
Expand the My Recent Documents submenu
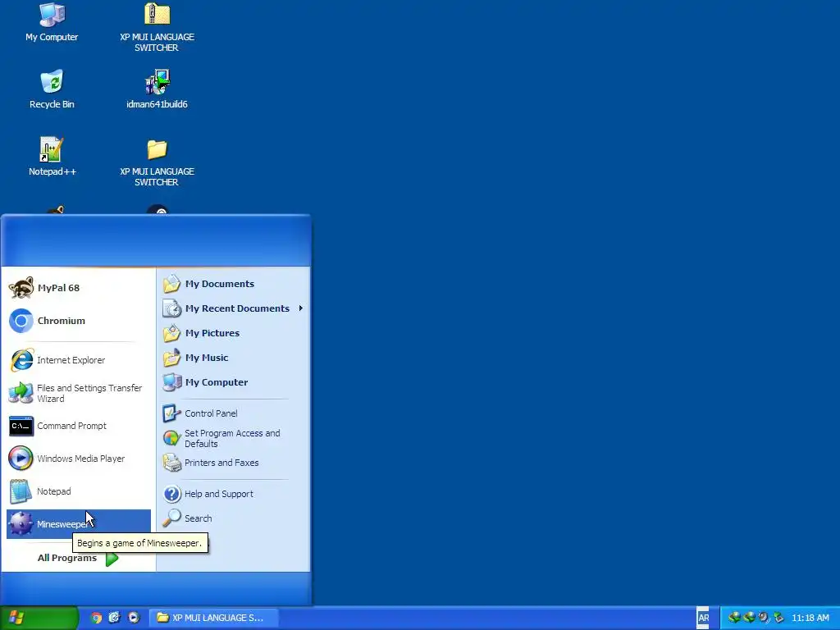click(x=233, y=308)
